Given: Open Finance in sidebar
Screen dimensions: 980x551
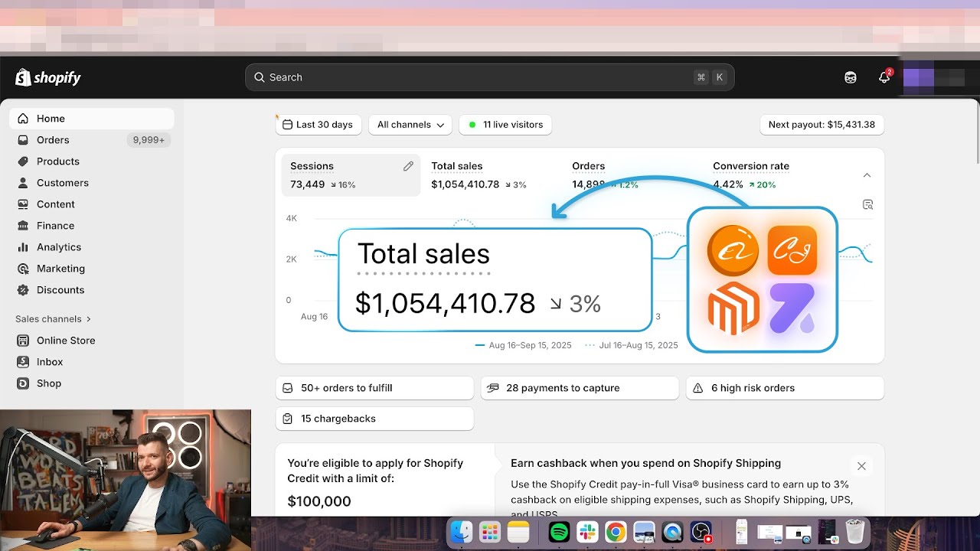Looking at the screenshot, I should tap(92, 226).
